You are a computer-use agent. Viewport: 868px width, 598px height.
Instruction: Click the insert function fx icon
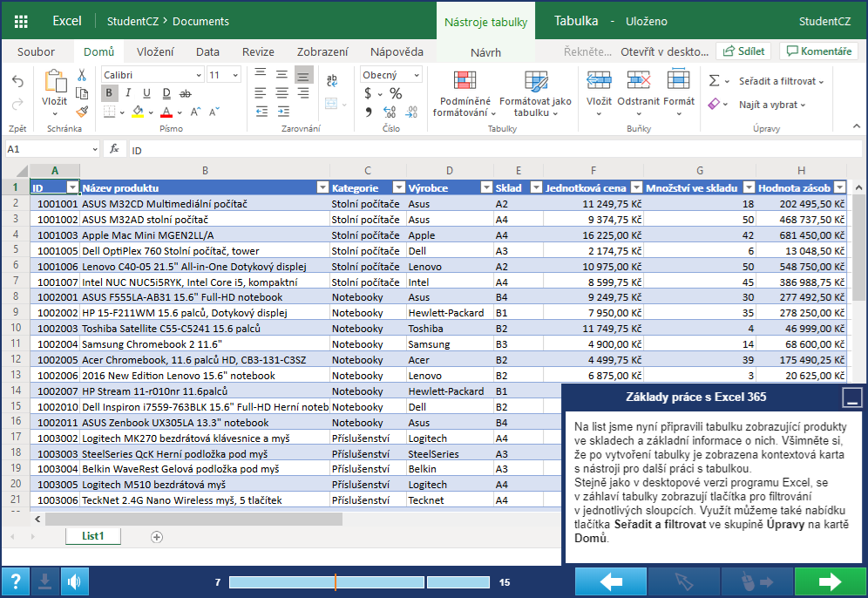(114, 149)
